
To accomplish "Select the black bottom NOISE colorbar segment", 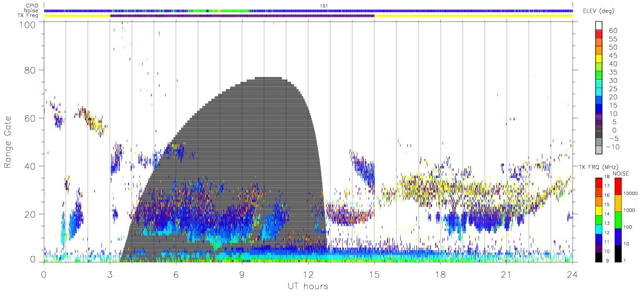I will tap(617, 252).
